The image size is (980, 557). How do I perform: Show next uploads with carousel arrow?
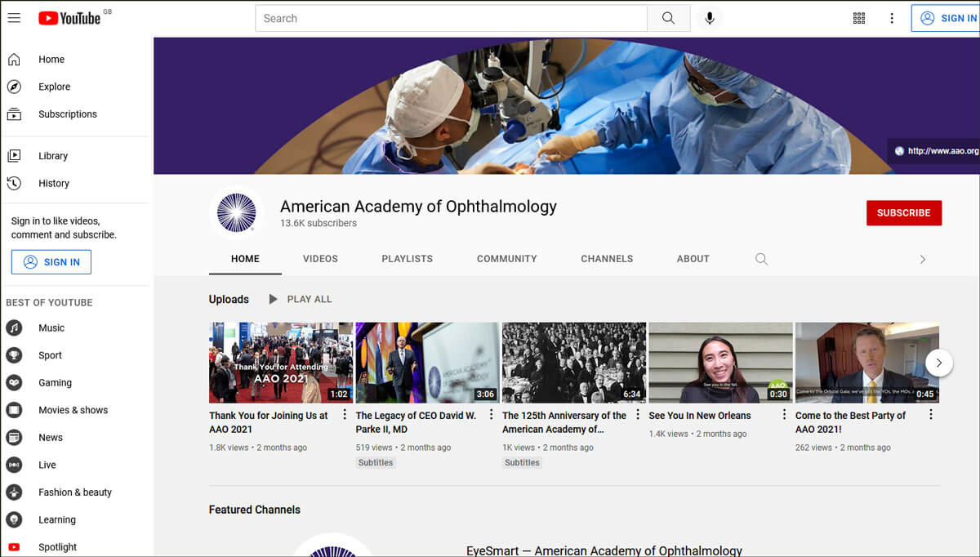[x=938, y=363]
